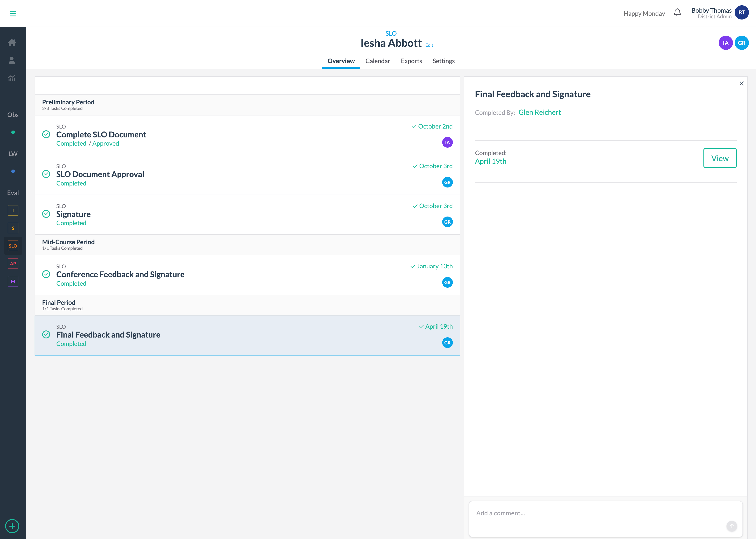Switch to the Calendar tab

click(x=377, y=61)
